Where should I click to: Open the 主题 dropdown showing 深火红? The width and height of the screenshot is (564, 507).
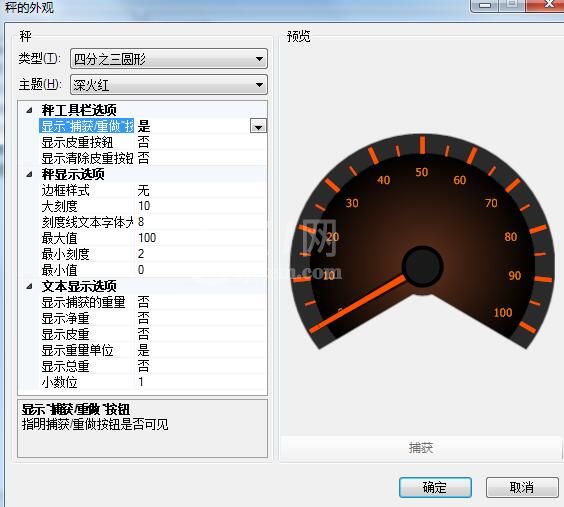click(169, 85)
